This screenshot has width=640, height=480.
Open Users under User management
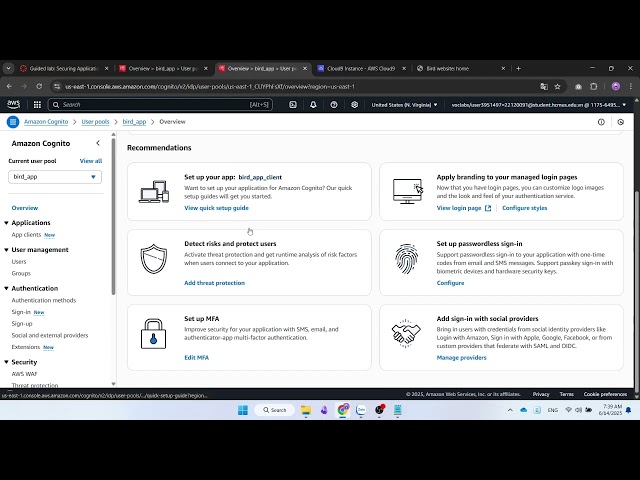tap(19, 262)
